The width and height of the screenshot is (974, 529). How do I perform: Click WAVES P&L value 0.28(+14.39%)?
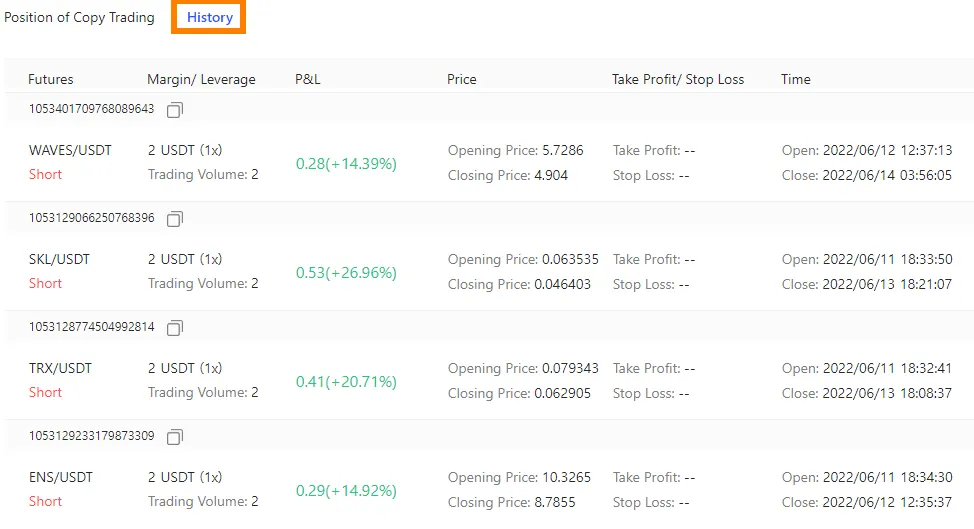346,164
